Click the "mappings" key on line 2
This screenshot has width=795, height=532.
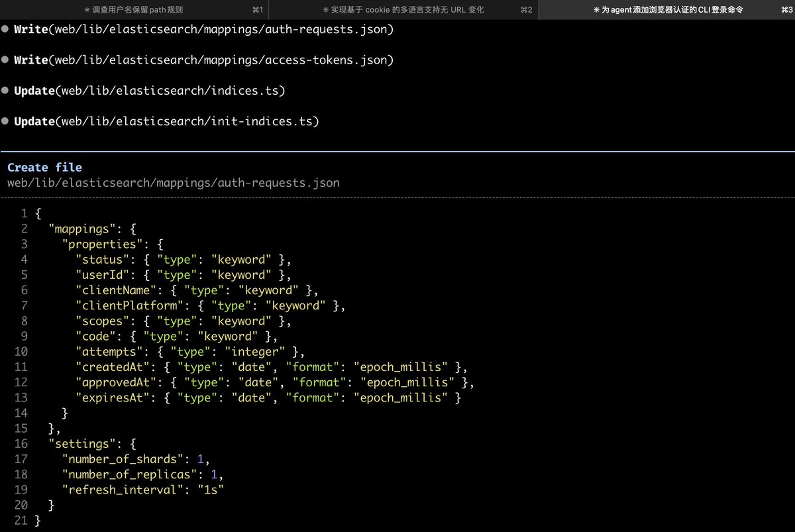pos(81,229)
